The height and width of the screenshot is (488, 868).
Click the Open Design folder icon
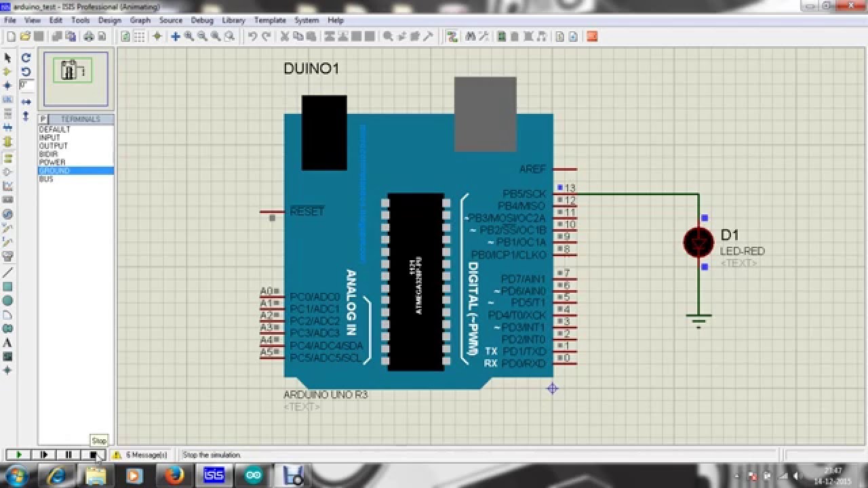(25, 37)
